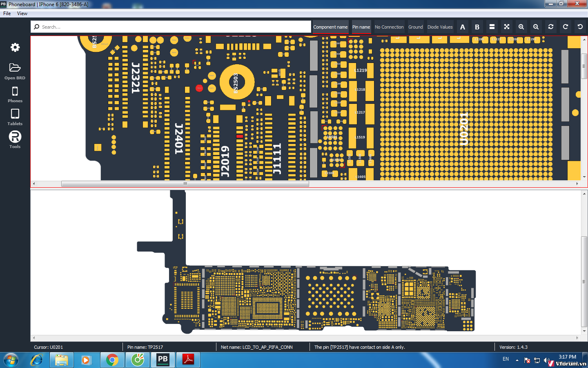Toggle No Connection display
Image resolution: width=588 pixels, height=368 pixels.
point(389,27)
